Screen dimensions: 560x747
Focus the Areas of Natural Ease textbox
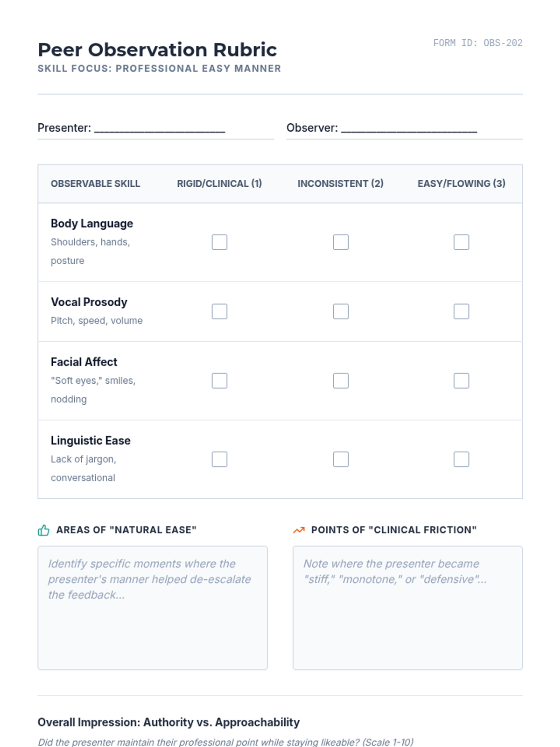click(153, 608)
